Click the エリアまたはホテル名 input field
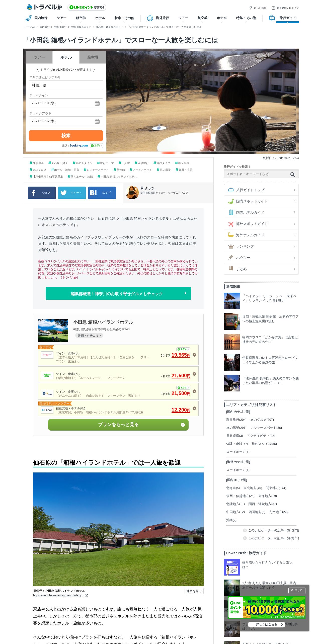Screen dimensions: 322x644 click(66, 85)
